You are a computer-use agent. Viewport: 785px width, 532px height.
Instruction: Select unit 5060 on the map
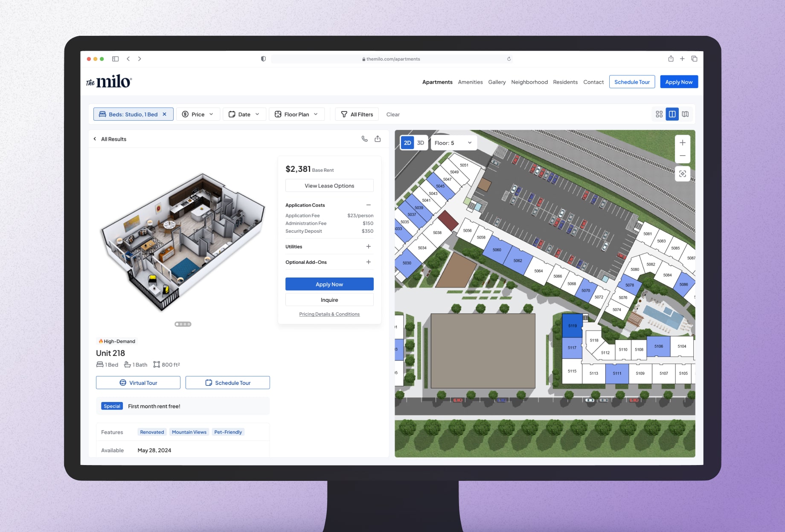click(x=496, y=249)
